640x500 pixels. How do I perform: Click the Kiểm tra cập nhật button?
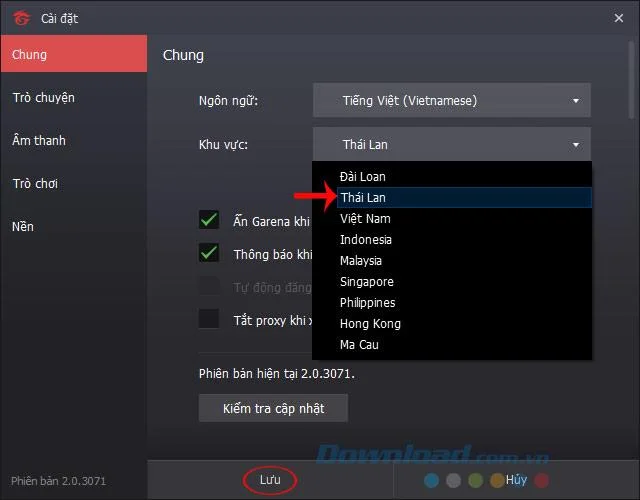(x=274, y=408)
